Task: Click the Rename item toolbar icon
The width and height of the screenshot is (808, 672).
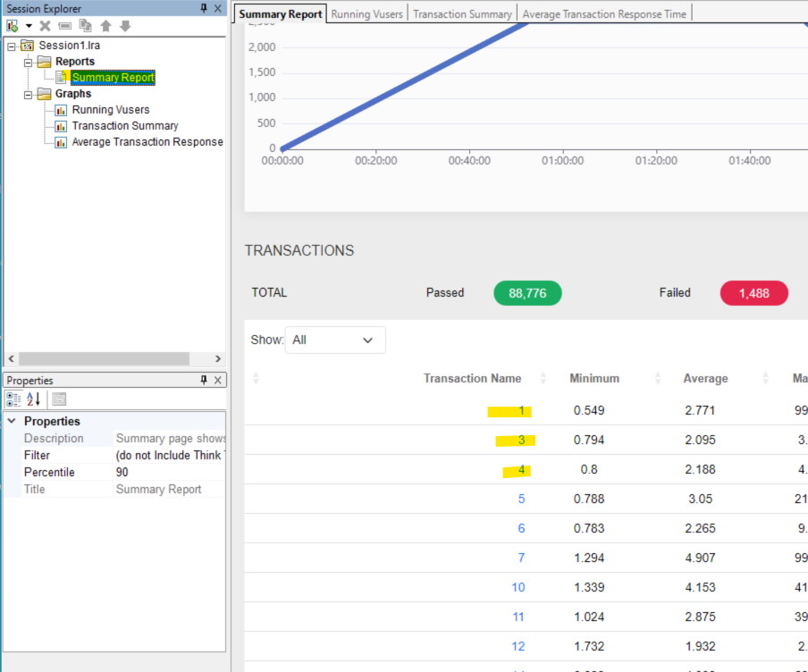Action: point(65,26)
